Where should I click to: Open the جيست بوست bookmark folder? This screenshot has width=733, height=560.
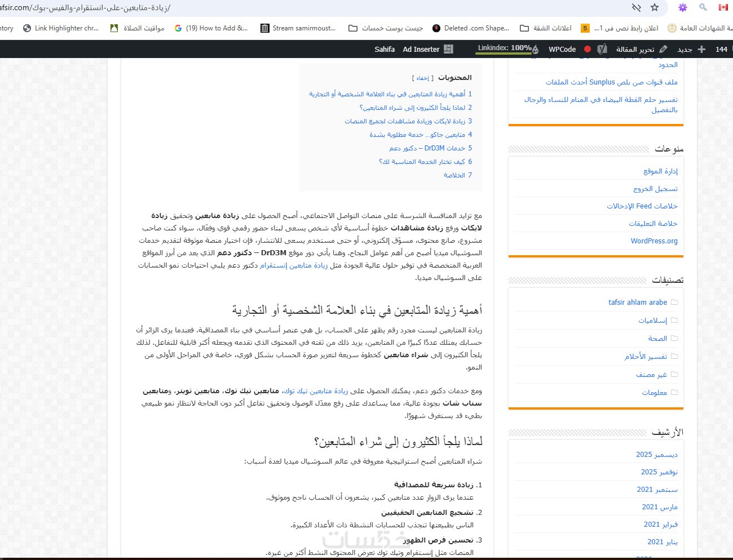(x=386, y=28)
